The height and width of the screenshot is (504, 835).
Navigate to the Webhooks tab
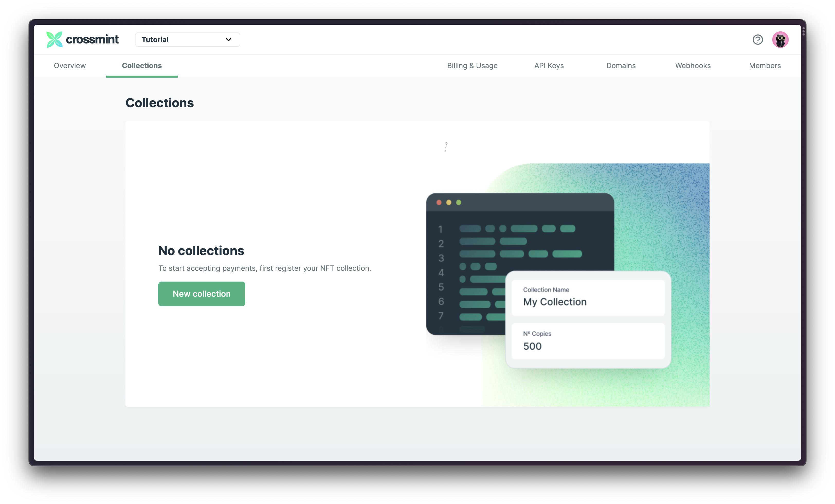tap(693, 66)
